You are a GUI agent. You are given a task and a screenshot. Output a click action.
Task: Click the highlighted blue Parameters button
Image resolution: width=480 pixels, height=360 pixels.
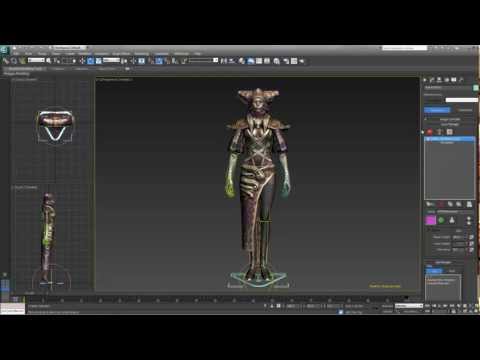(x=437, y=110)
